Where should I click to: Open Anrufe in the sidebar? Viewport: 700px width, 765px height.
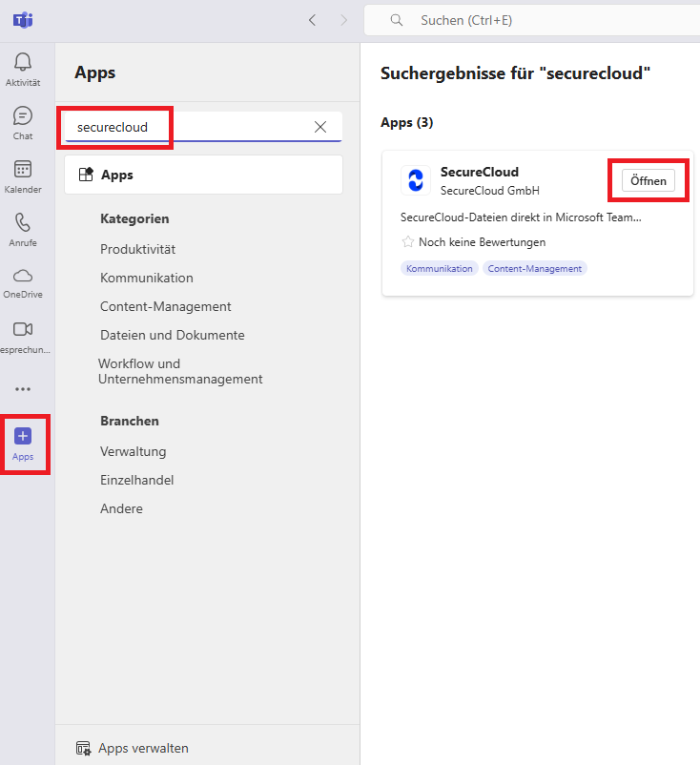pos(23,229)
